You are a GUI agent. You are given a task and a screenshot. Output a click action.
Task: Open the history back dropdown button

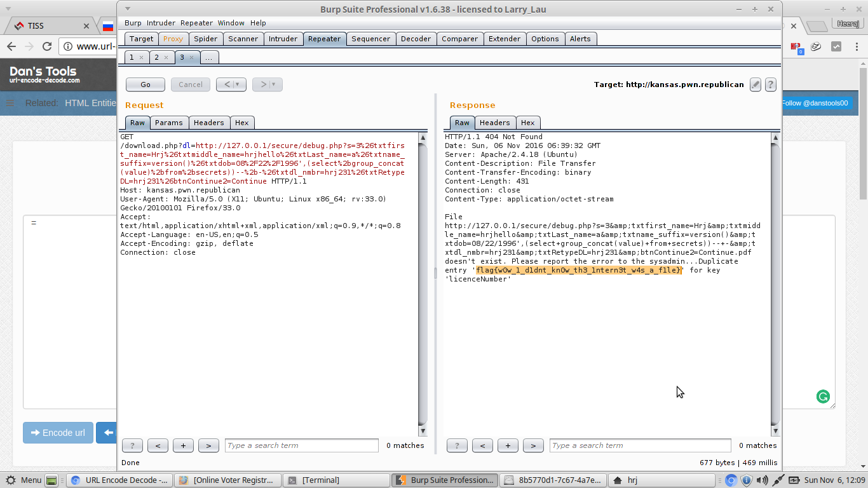231,85
